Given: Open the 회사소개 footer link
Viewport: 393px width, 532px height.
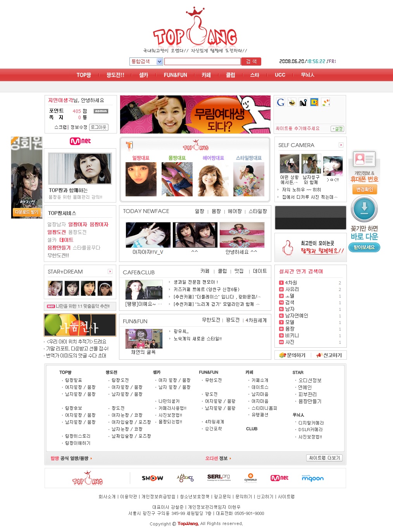Looking at the screenshot, I should tap(107, 497).
